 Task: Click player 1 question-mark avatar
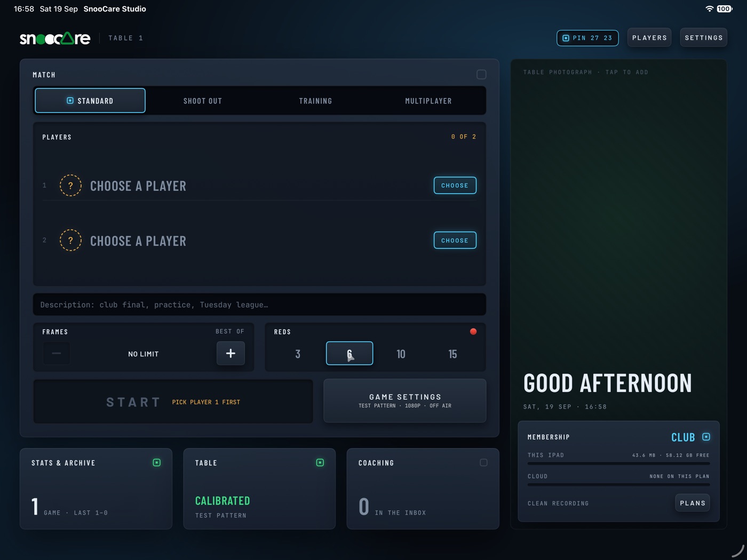70,186
